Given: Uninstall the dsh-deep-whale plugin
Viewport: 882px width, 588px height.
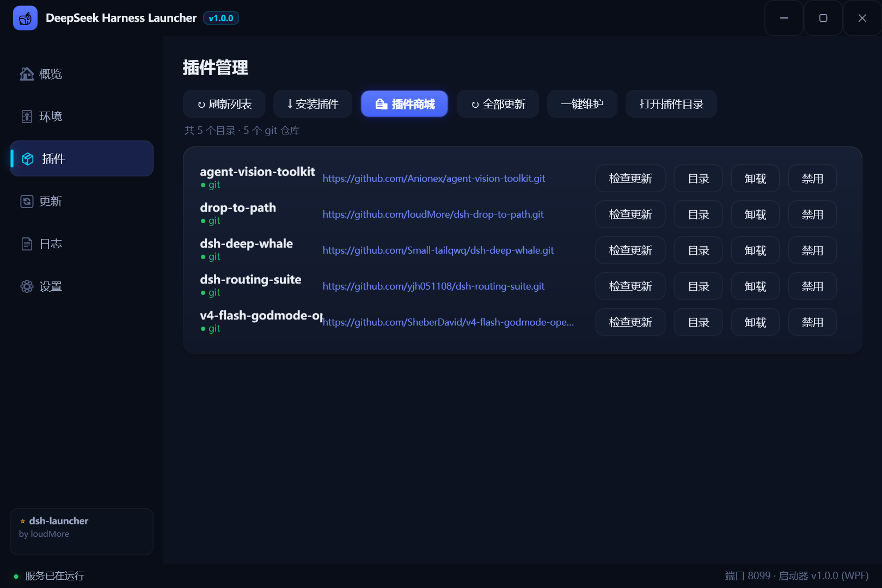Looking at the screenshot, I should pos(756,250).
